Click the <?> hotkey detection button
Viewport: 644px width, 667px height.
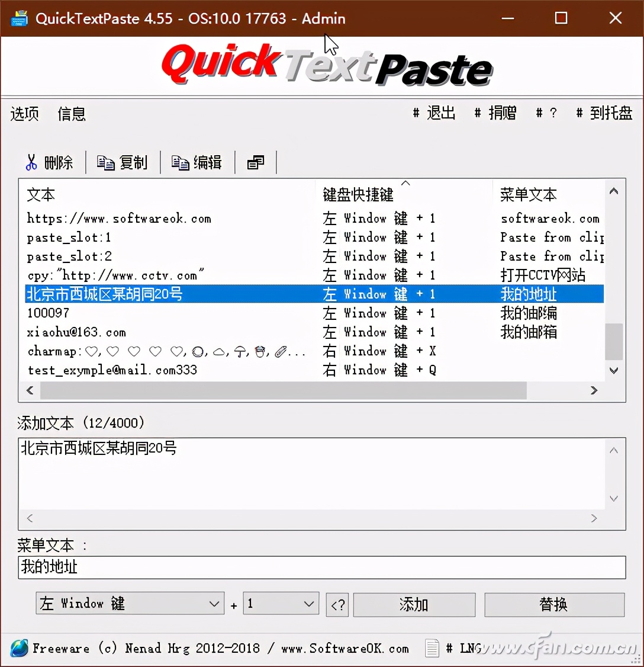pos(337,604)
